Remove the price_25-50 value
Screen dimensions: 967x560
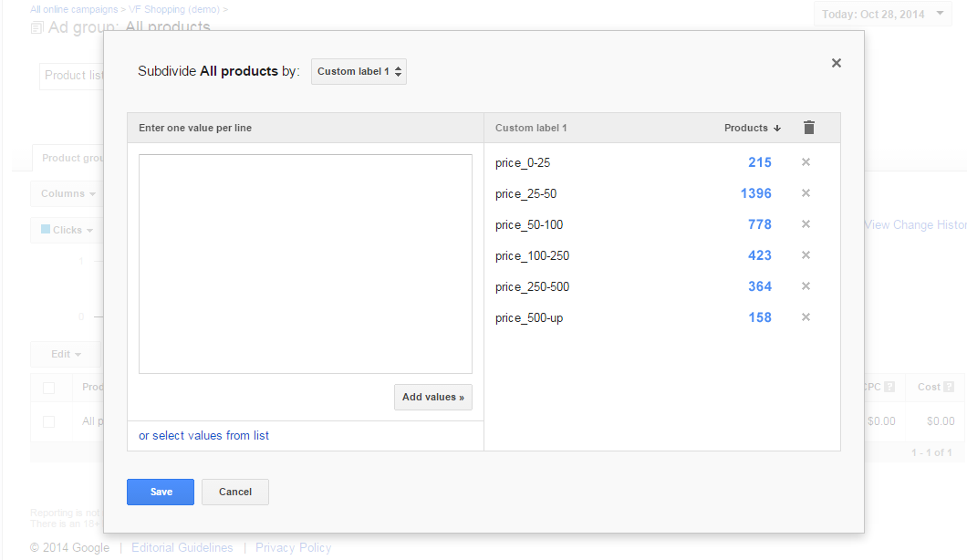806,193
